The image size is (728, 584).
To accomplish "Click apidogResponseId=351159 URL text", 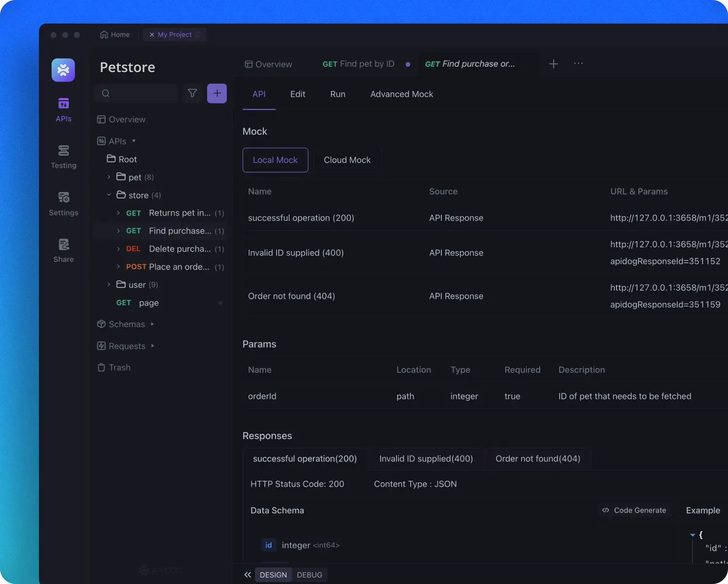I will point(665,305).
